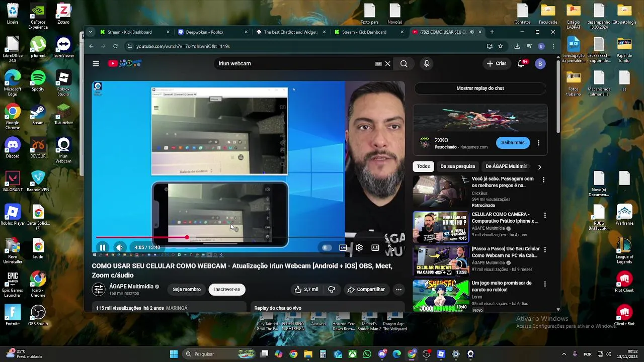Open ÁGAPE Multimídia channel avatar
The width and height of the screenshot is (644, 362).
click(x=99, y=289)
